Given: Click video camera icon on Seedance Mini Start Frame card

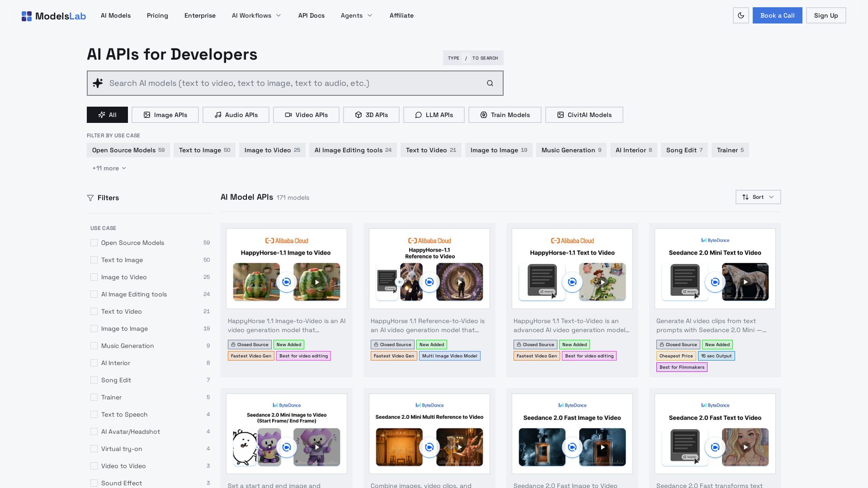Looking at the screenshot, I should pyautogui.click(x=287, y=447).
